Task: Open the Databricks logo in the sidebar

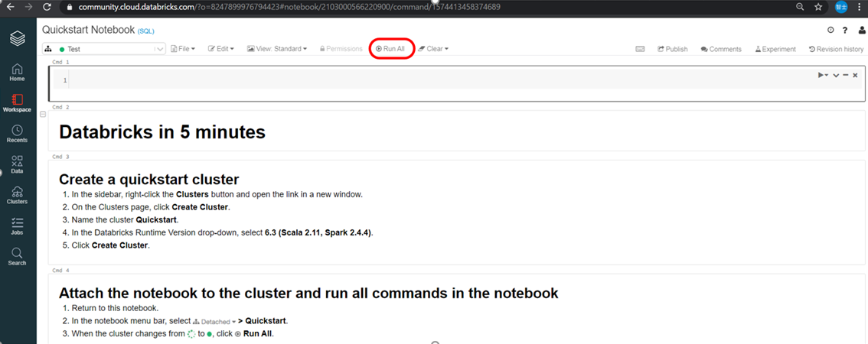Action: click(17, 38)
